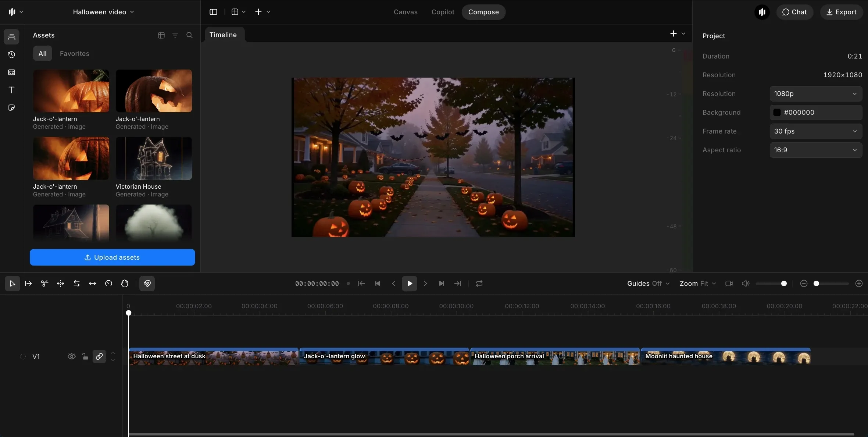Image resolution: width=868 pixels, height=437 pixels.
Task: Mute the audio volume
Action: (x=745, y=284)
